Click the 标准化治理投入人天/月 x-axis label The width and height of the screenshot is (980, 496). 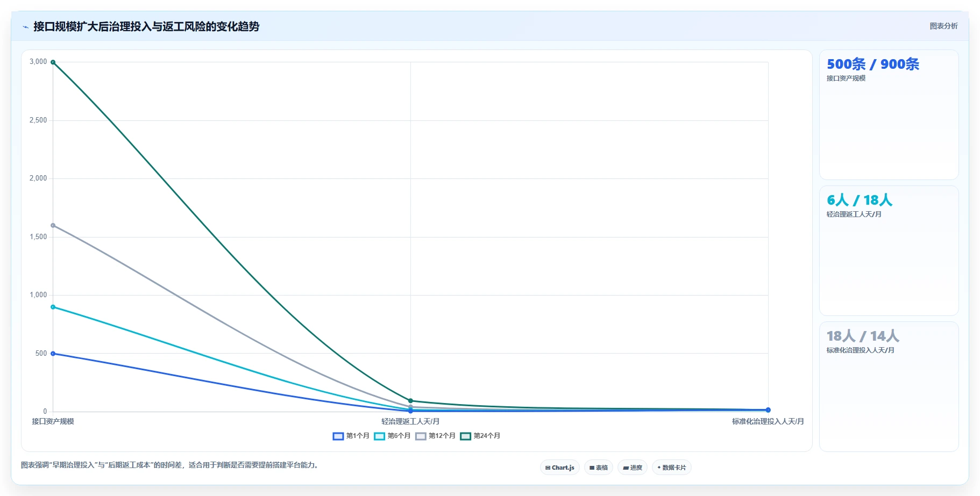[x=768, y=421]
